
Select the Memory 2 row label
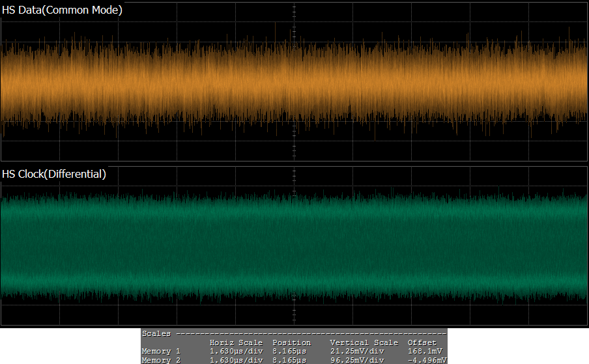click(x=161, y=360)
